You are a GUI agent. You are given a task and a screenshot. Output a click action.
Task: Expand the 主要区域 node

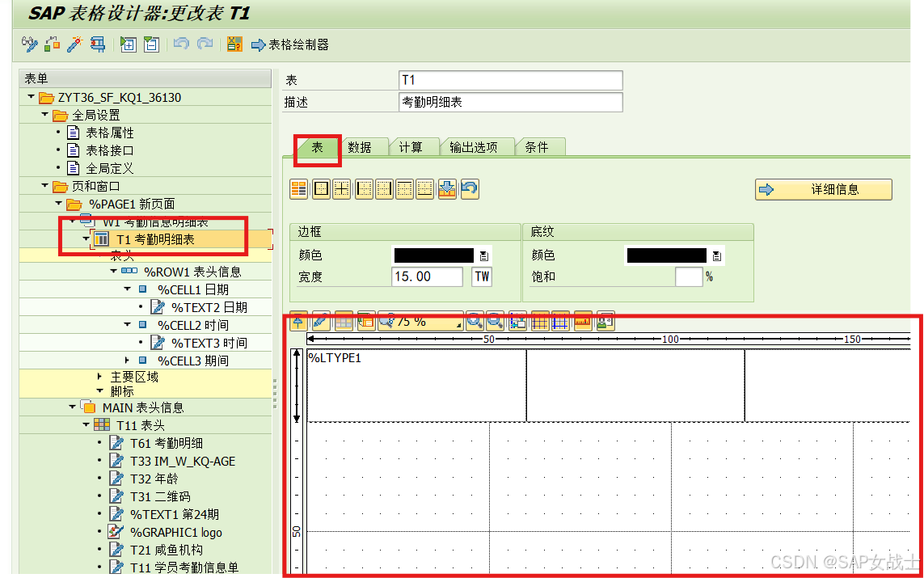(99, 376)
